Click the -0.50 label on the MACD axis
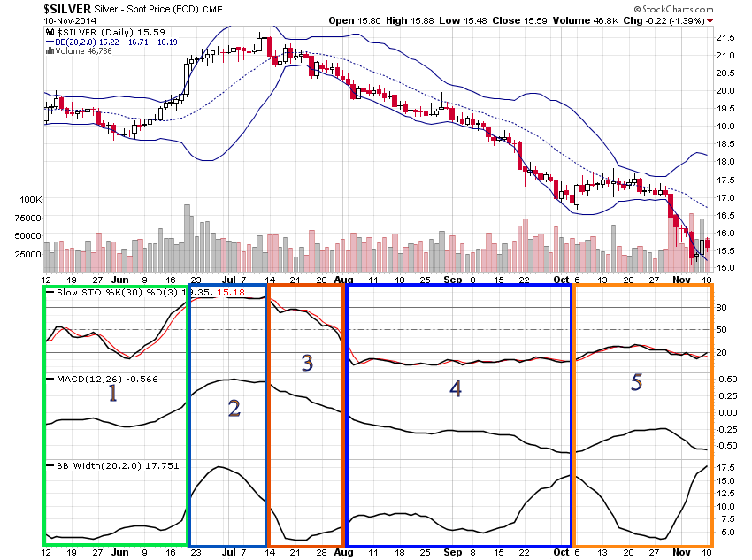Screen dimensions: 752x560 [x=726, y=445]
